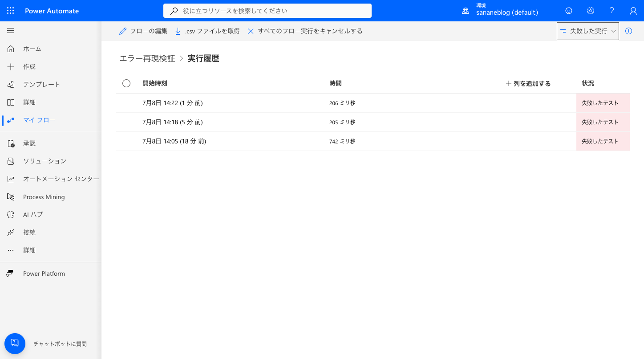Switch environment from sananeblog (default)
The width and height of the screenshot is (644, 359).
[x=507, y=12]
